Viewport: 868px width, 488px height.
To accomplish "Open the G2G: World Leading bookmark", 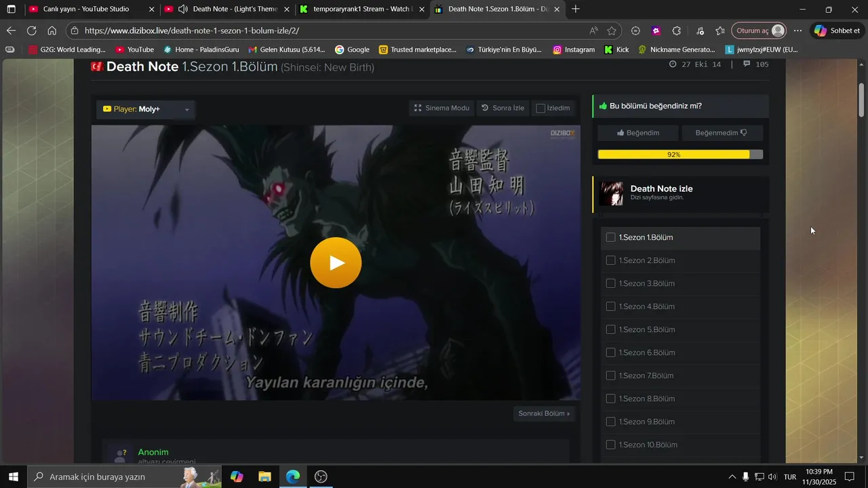I will [x=67, y=49].
